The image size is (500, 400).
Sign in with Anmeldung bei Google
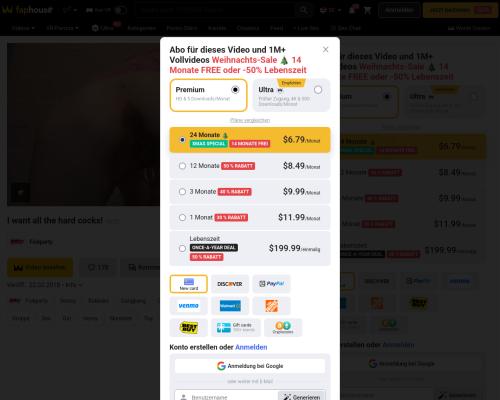tap(250, 366)
